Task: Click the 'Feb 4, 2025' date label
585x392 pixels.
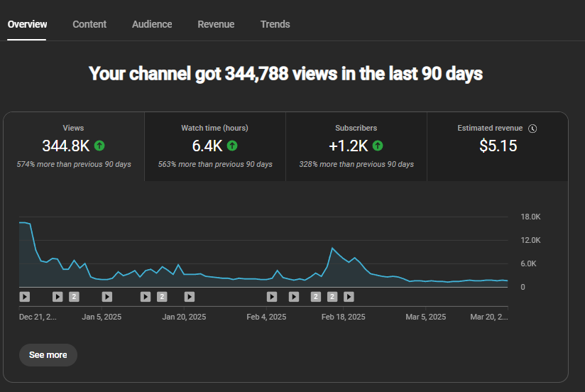Action: coord(266,317)
